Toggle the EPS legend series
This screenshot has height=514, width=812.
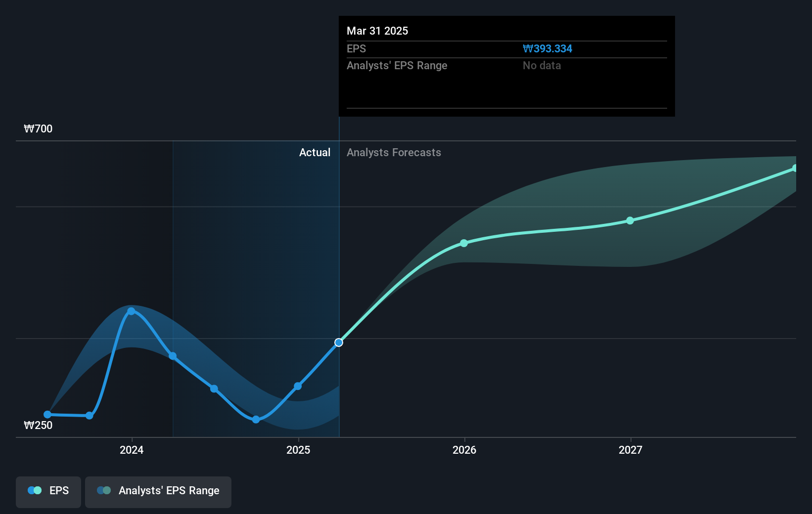(x=48, y=492)
